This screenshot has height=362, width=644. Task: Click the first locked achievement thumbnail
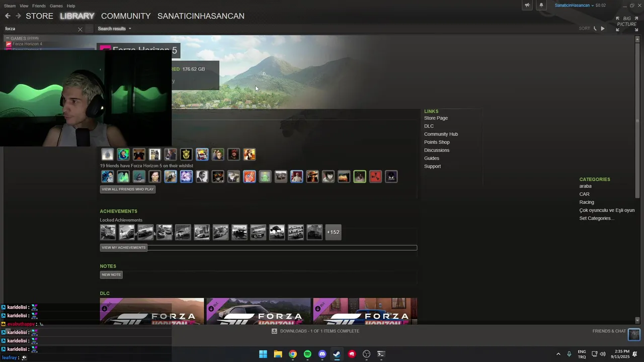[108, 232]
